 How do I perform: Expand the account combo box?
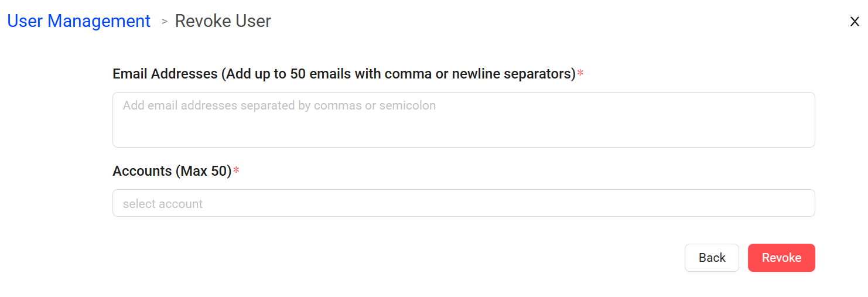point(463,203)
